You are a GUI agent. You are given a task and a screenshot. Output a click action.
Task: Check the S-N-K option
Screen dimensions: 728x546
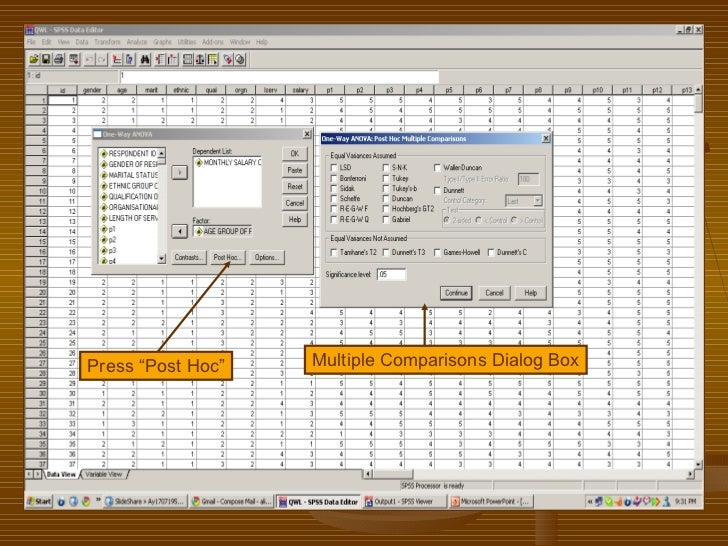386,168
